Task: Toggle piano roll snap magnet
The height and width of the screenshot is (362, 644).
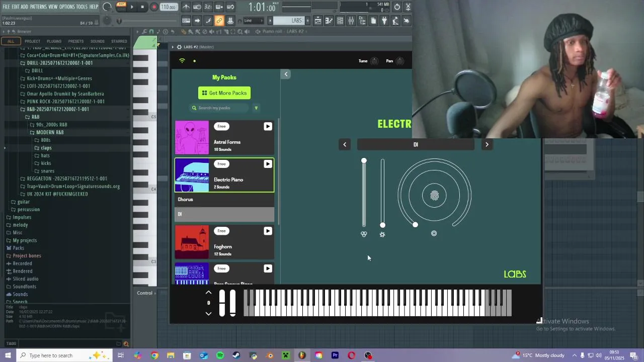Action: (151, 32)
